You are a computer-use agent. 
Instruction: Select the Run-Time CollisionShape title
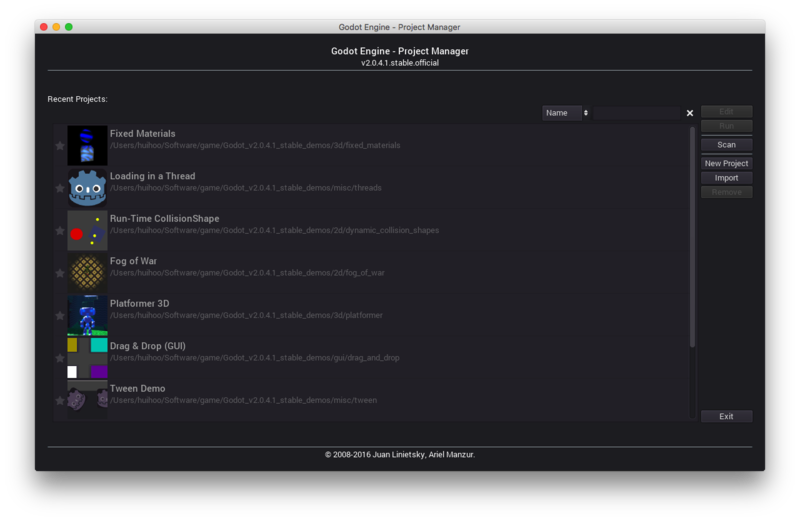coord(164,218)
